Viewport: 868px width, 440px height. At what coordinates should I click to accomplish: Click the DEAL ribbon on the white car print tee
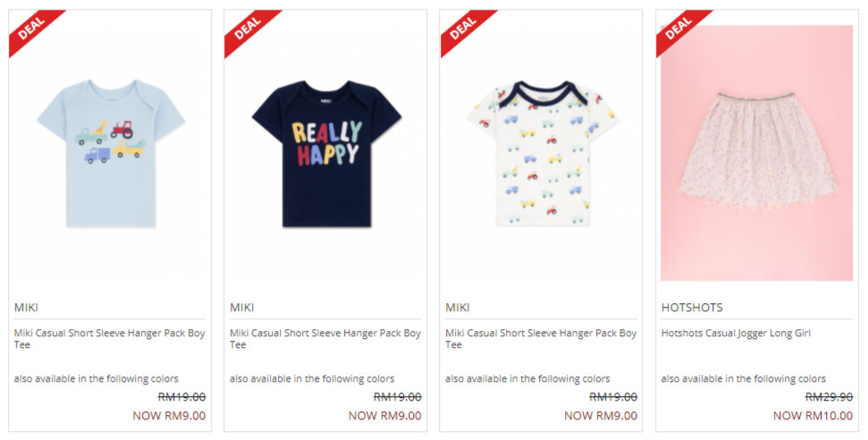pyautogui.click(x=464, y=29)
